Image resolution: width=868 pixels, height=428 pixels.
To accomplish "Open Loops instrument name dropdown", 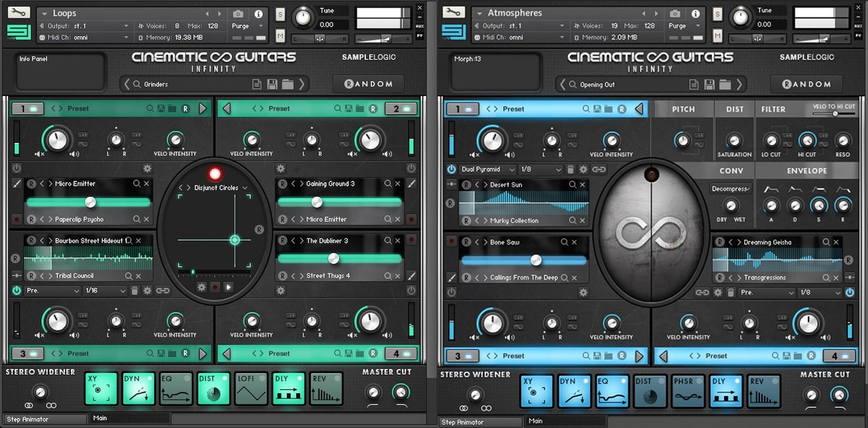I will coord(45,13).
